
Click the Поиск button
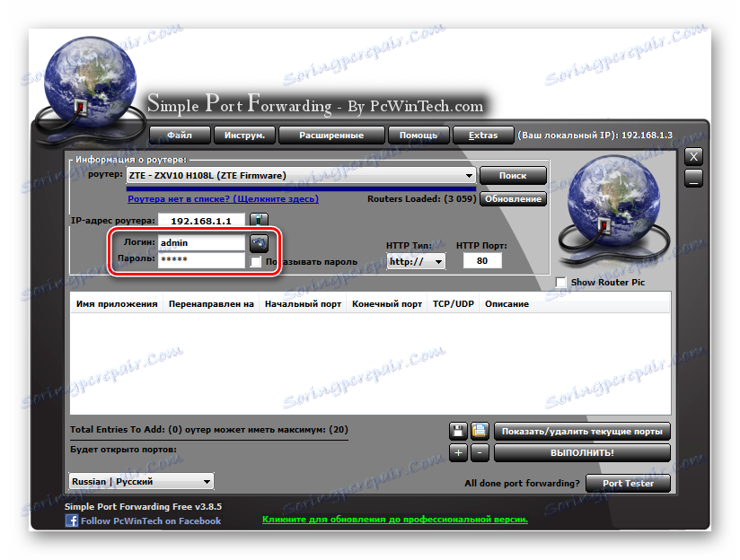click(x=513, y=176)
